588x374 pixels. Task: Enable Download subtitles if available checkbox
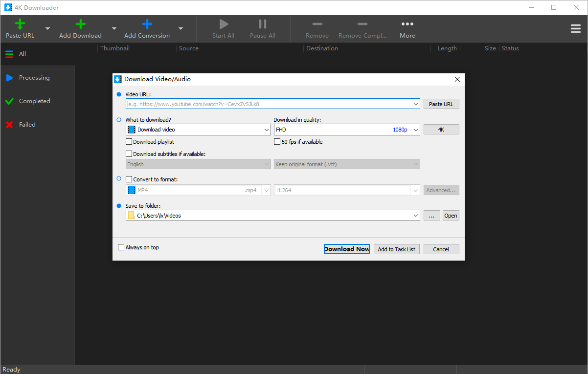129,154
